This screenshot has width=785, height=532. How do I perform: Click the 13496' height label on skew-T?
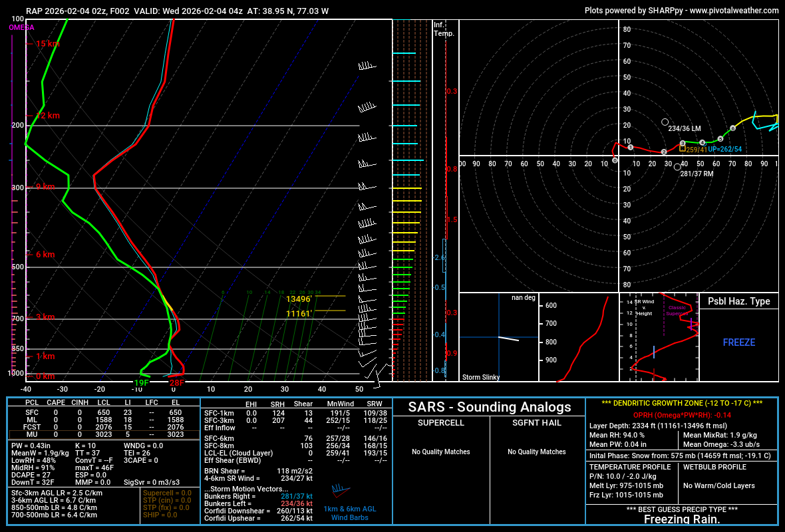[x=299, y=299]
